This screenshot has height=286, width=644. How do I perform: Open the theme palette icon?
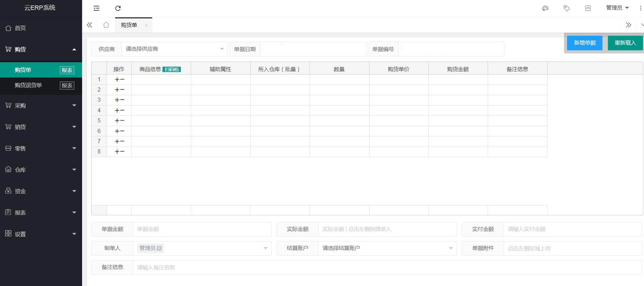[x=545, y=8]
